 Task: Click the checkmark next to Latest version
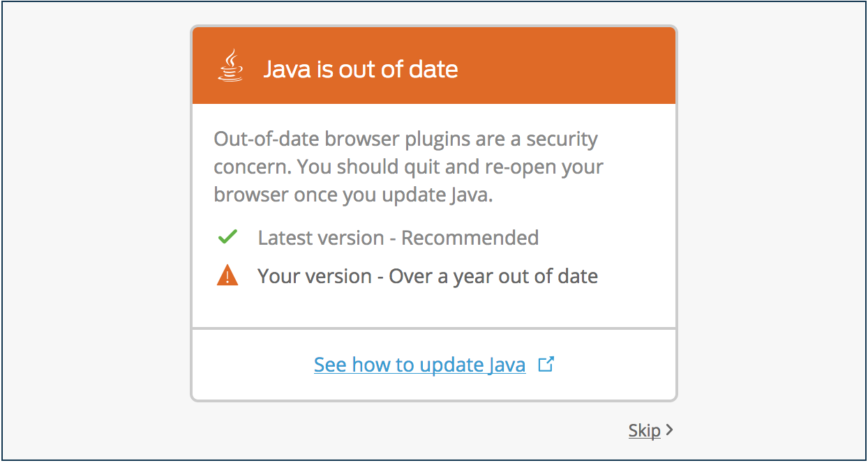(x=227, y=236)
